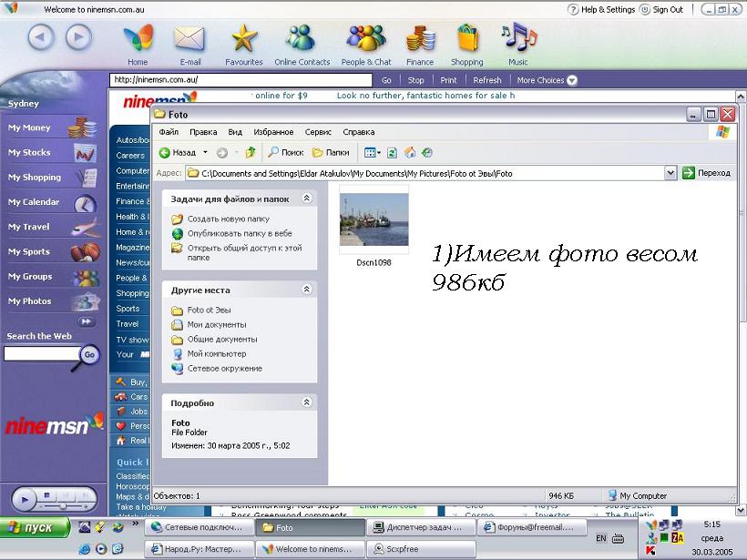Show hidden quick launch icons with the chevron
Viewport: 747px width, 560px height.
click(x=136, y=523)
